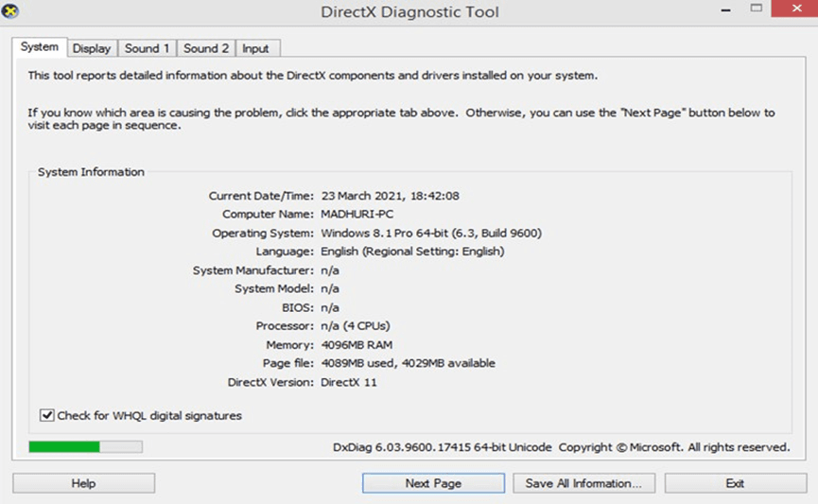
Task: Click the System Model label
Action: (274, 288)
